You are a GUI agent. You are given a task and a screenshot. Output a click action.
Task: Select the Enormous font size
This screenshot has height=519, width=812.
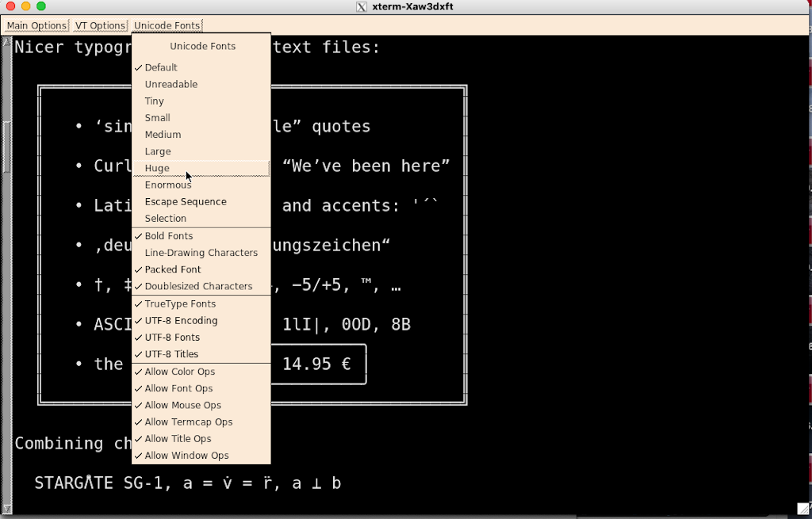point(168,185)
